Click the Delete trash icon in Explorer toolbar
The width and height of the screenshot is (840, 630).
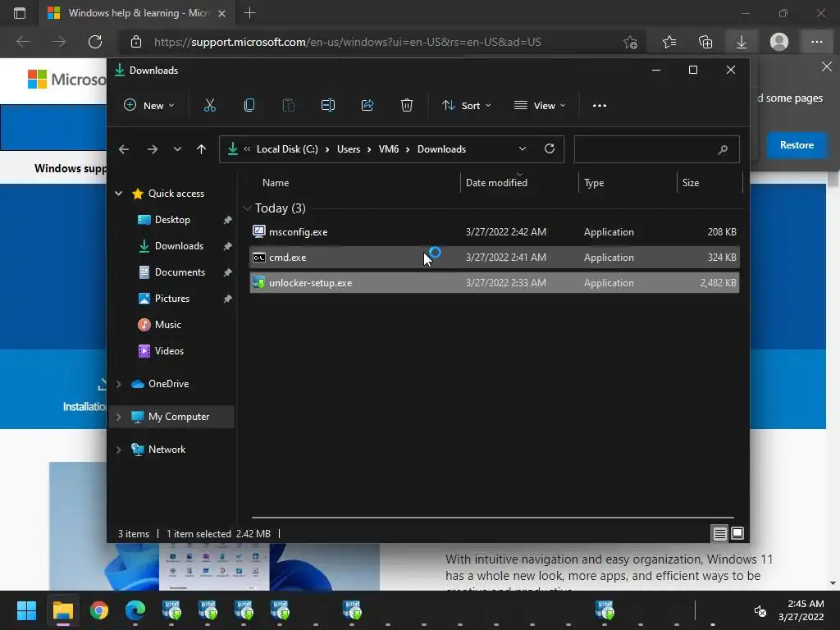click(x=407, y=106)
